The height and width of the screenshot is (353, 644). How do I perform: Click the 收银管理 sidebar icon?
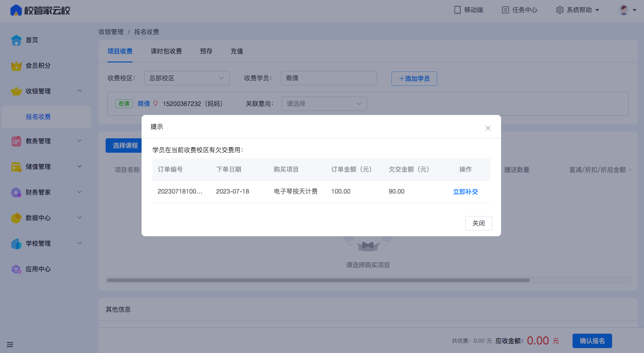tap(16, 91)
